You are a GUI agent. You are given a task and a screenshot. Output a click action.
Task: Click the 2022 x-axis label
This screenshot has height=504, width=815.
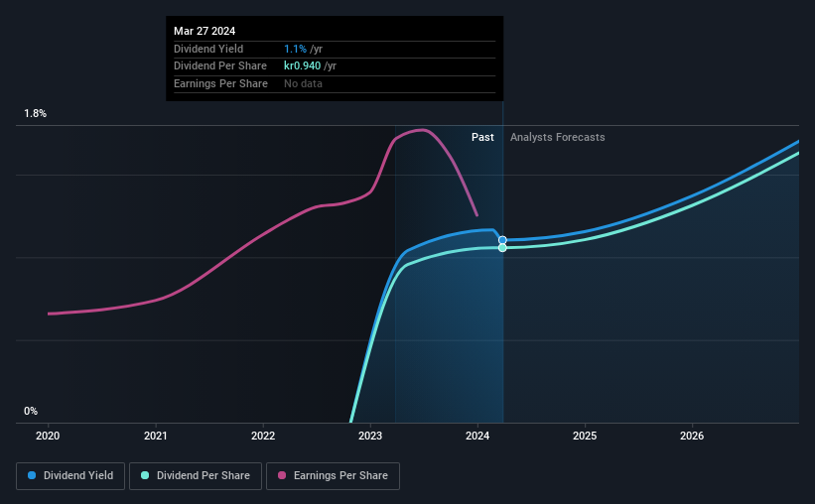(263, 436)
